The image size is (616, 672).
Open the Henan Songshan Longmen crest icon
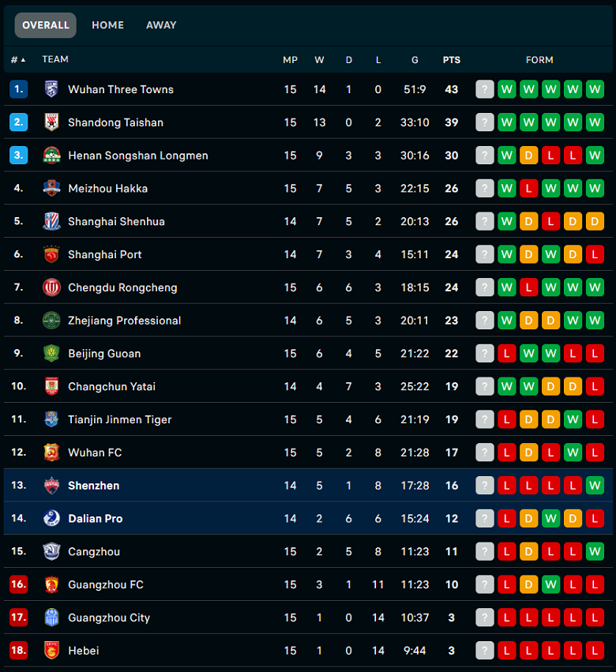[51, 155]
